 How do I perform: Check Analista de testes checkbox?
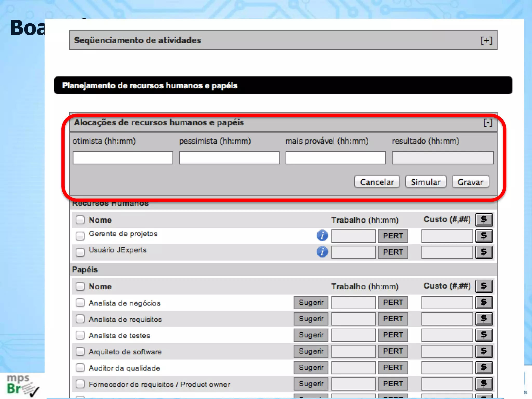pyautogui.click(x=80, y=335)
